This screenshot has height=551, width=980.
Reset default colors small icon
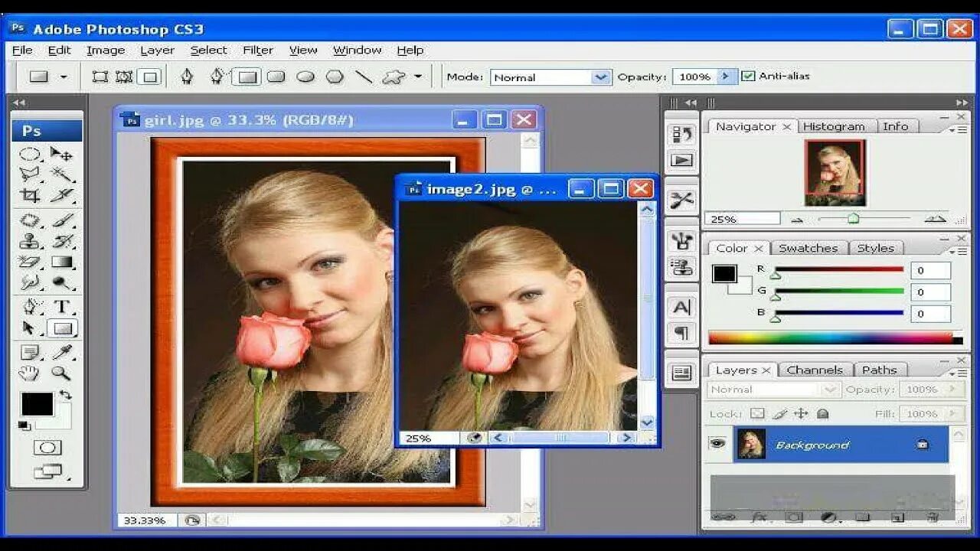(x=24, y=425)
